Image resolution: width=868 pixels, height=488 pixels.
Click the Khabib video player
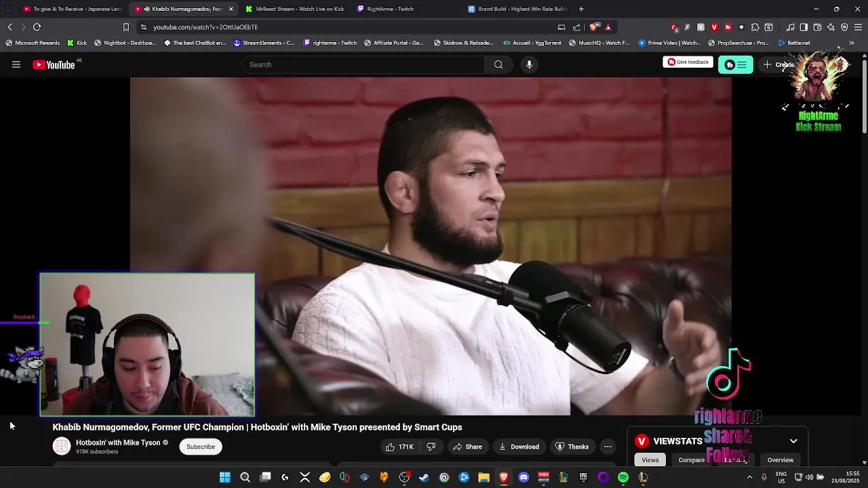click(431, 245)
